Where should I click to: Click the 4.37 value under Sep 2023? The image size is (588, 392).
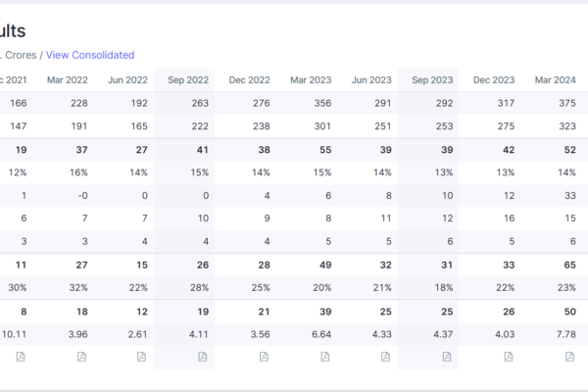(x=443, y=334)
